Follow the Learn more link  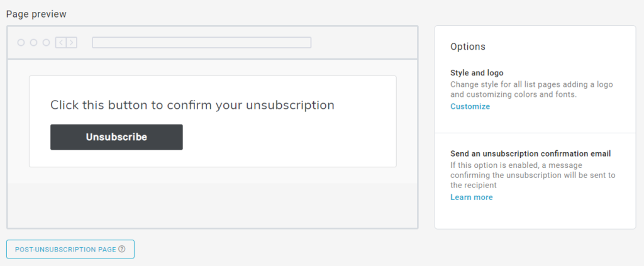[471, 197]
